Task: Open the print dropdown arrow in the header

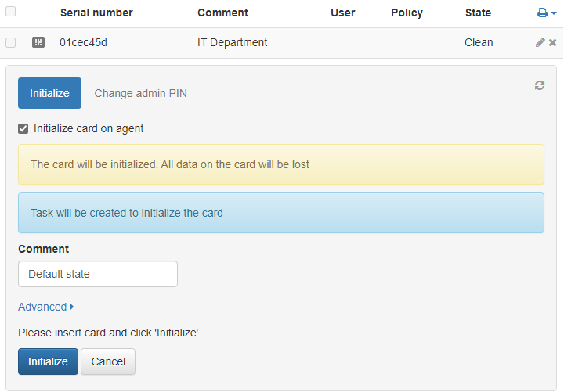Action: coord(554,13)
